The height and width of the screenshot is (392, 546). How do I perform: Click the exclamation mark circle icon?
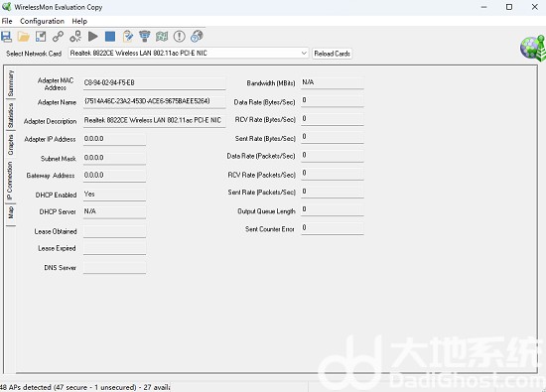[179, 36]
